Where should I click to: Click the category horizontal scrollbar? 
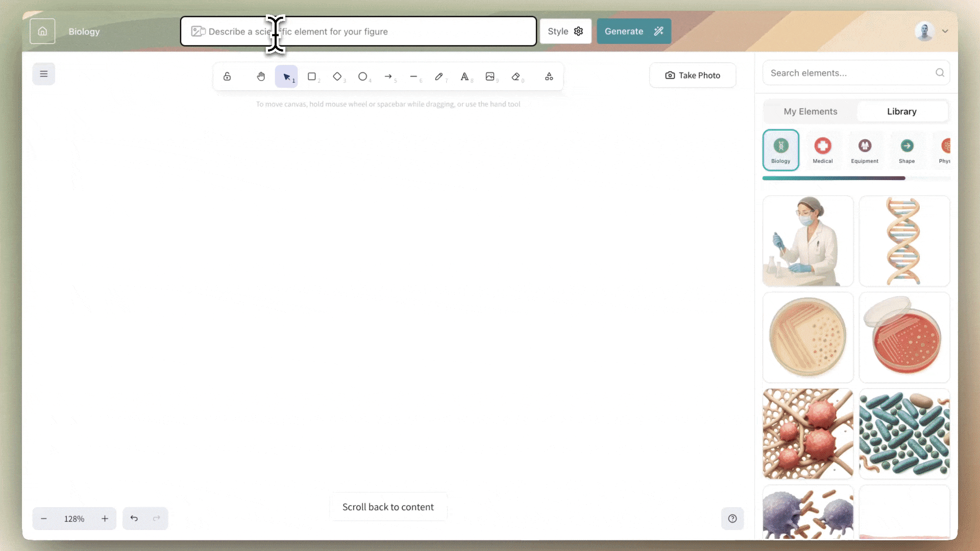click(x=834, y=178)
